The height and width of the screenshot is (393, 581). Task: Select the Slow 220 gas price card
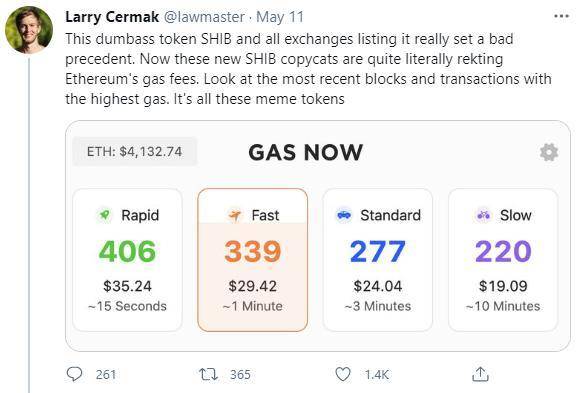pyautogui.click(x=503, y=260)
